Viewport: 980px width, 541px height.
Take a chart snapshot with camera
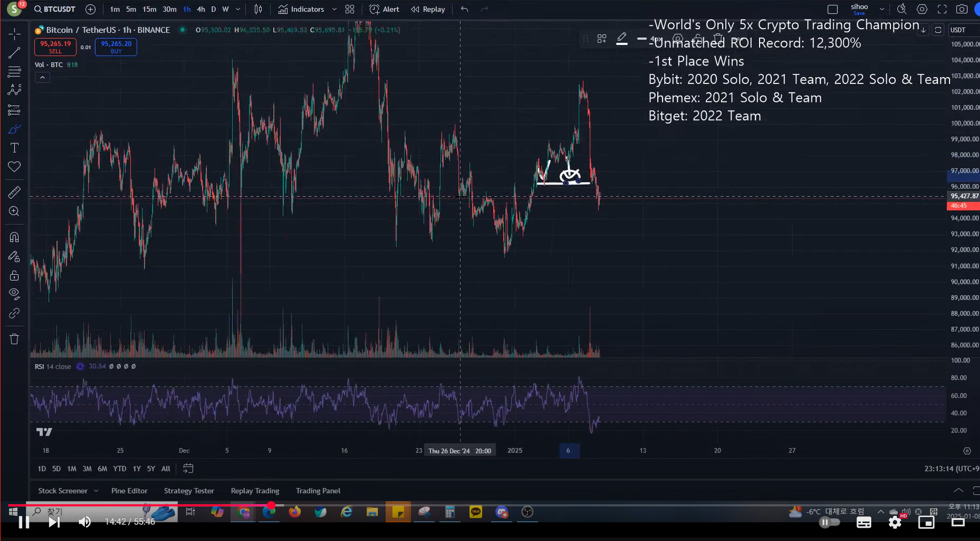962,9
